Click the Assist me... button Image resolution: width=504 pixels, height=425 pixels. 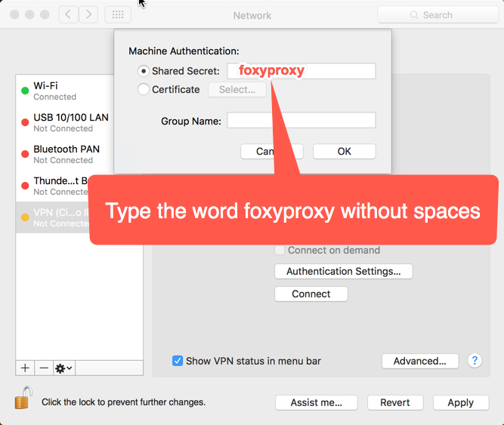click(x=317, y=402)
